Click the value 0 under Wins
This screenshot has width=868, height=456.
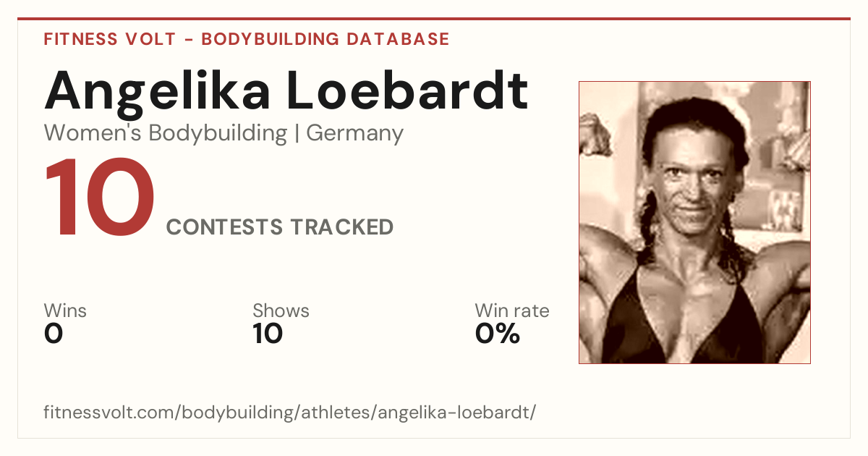click(54, 334)
